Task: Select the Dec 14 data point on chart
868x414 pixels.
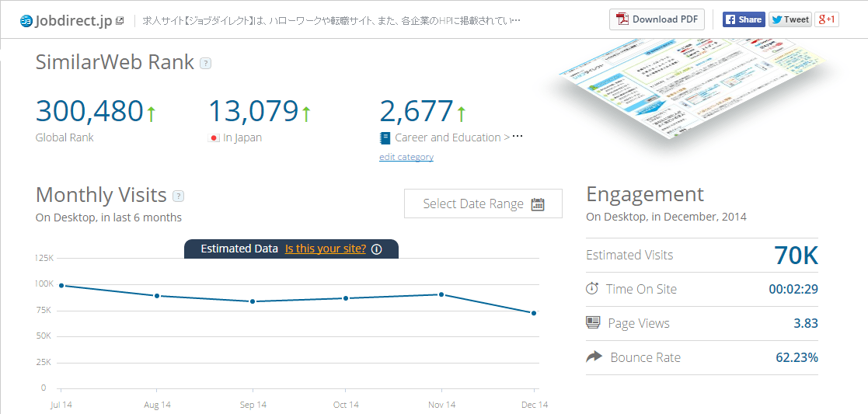Action: [x=534, y=313]
